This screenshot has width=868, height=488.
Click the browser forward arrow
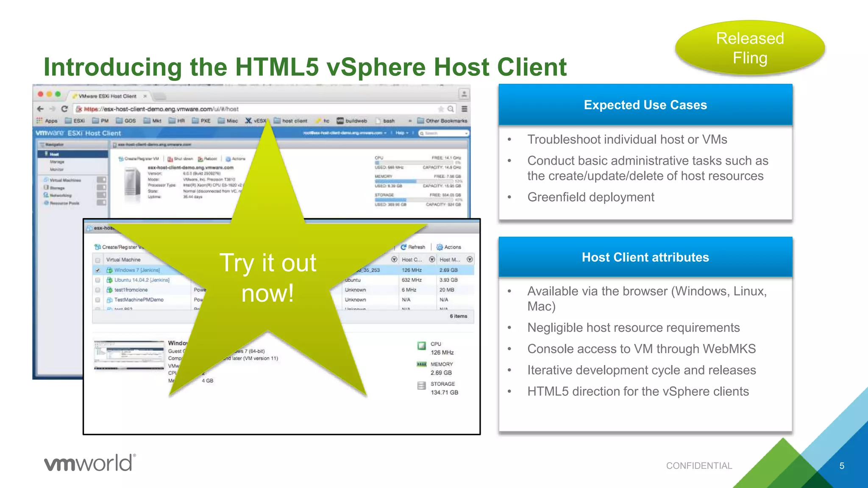point(53,109)
